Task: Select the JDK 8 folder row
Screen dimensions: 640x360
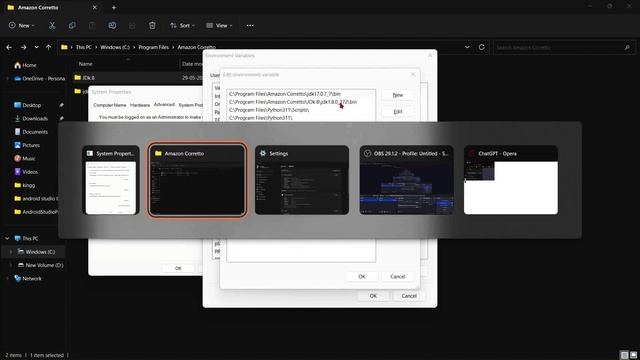Action: [x=137, y=78]
